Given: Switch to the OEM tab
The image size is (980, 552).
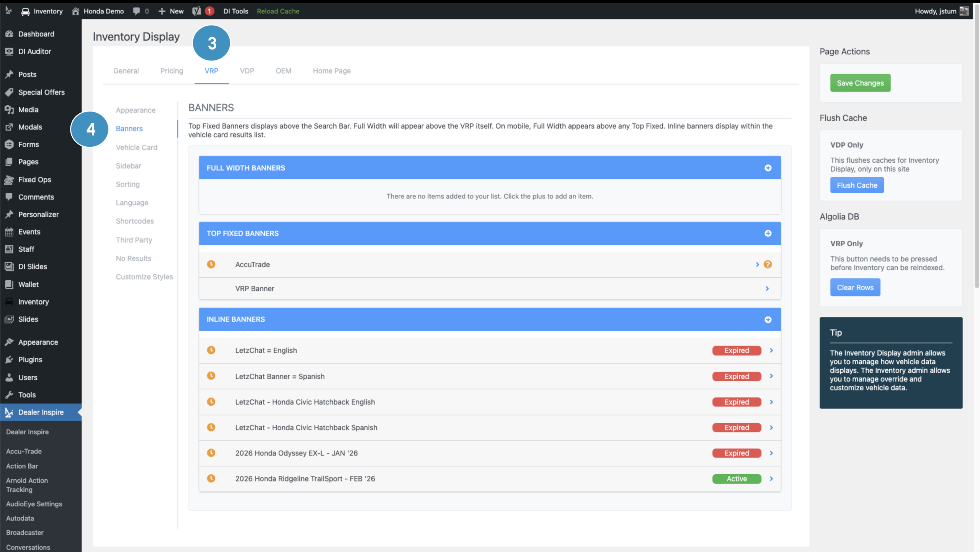Looking at the screenshot, I should [x=284, y=71].
